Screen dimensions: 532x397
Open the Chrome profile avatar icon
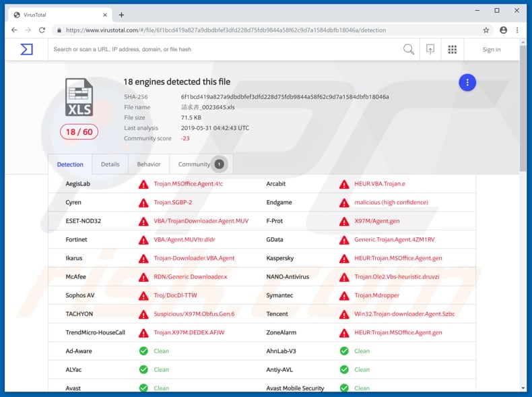(503, 30)
